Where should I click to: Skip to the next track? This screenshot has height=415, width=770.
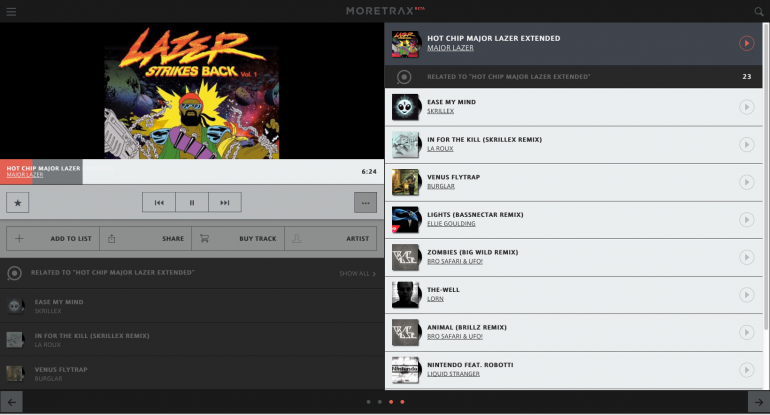(225, 202)
